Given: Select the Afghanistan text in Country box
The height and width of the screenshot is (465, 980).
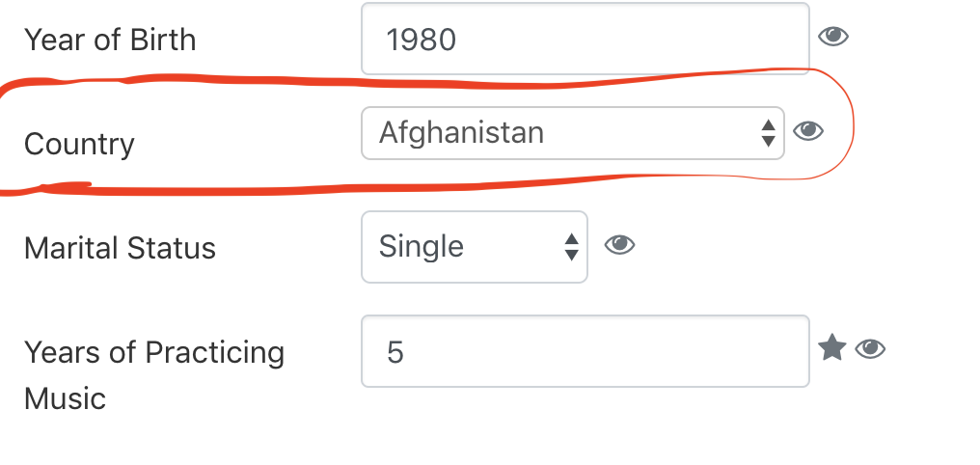Looking at the screenshot, I should [461, 133].
